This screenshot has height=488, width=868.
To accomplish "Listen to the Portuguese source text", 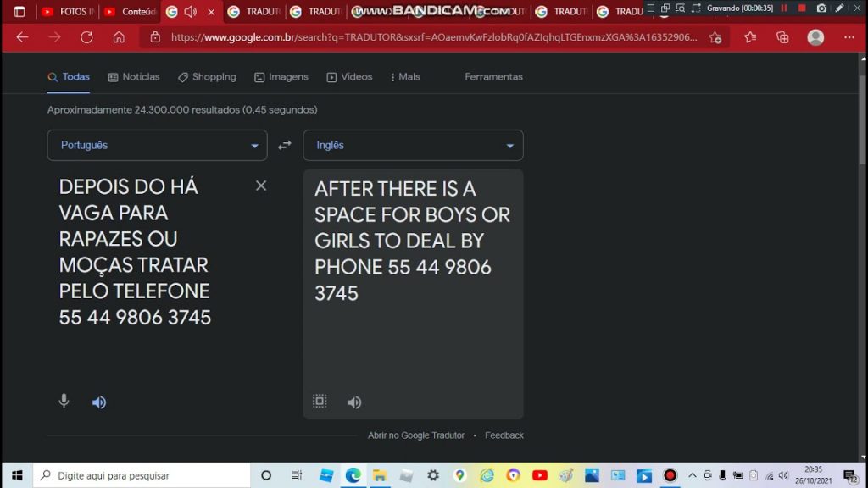I will click(x=99, y=401).
